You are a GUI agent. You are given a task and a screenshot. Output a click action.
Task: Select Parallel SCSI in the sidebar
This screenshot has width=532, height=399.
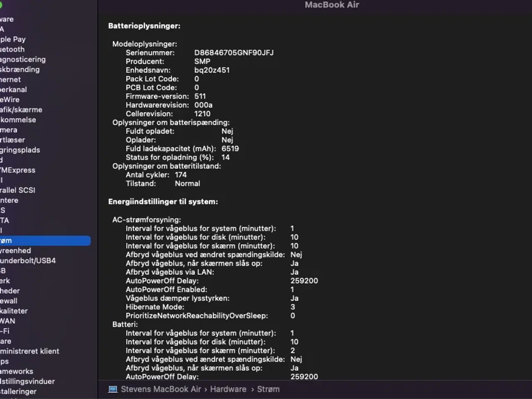18,190
